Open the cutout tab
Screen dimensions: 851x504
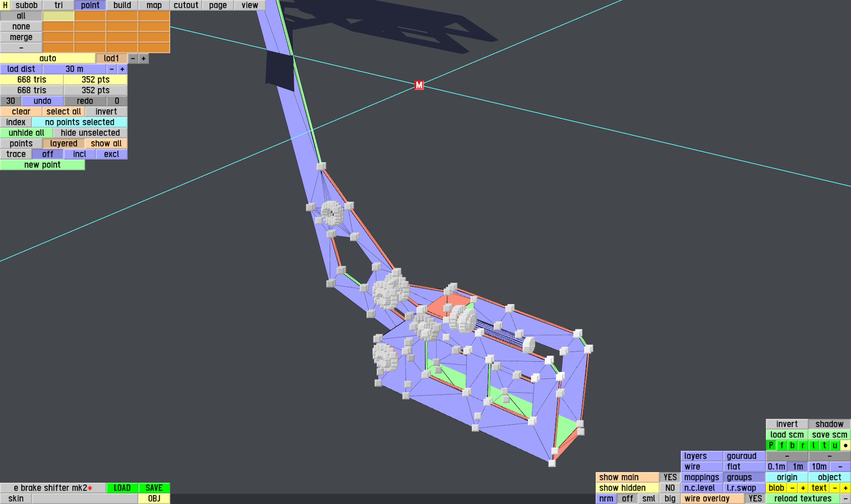click(186, 5)
